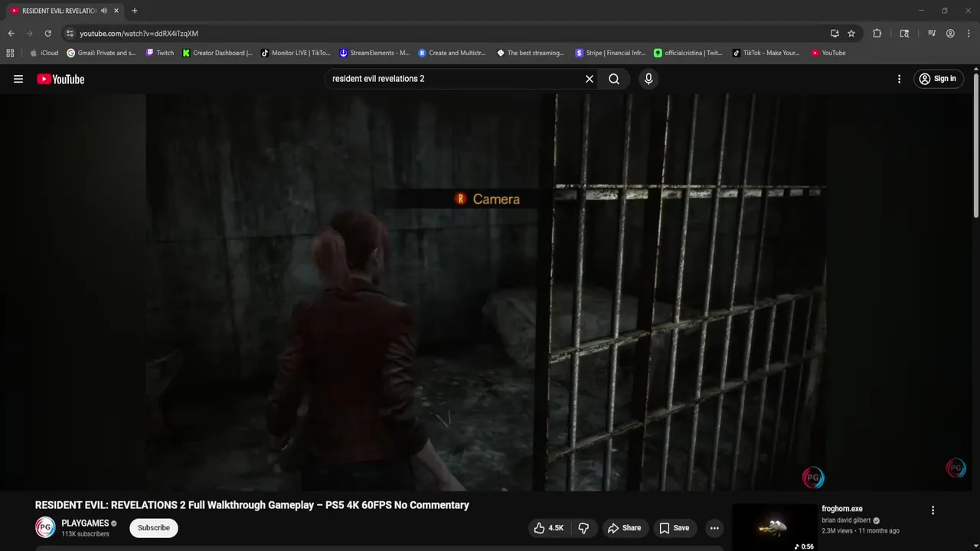Open froghorn.exe video title
This screenshot has height=551, width=980.
pos(842,509)
